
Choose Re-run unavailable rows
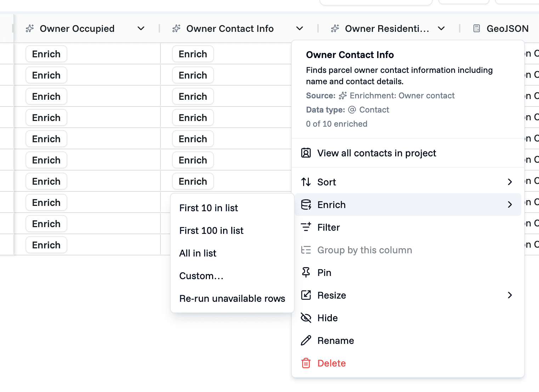(232, 299)
